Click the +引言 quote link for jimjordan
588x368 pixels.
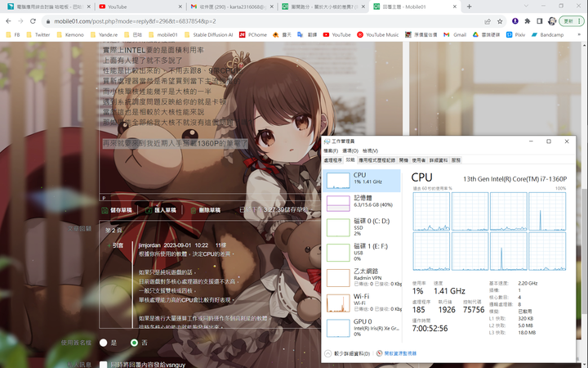[x=115, y=245]
